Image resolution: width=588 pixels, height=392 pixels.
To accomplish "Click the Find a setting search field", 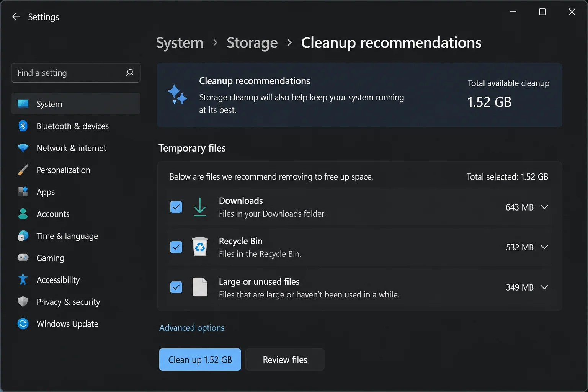I will tap(76, 73).
